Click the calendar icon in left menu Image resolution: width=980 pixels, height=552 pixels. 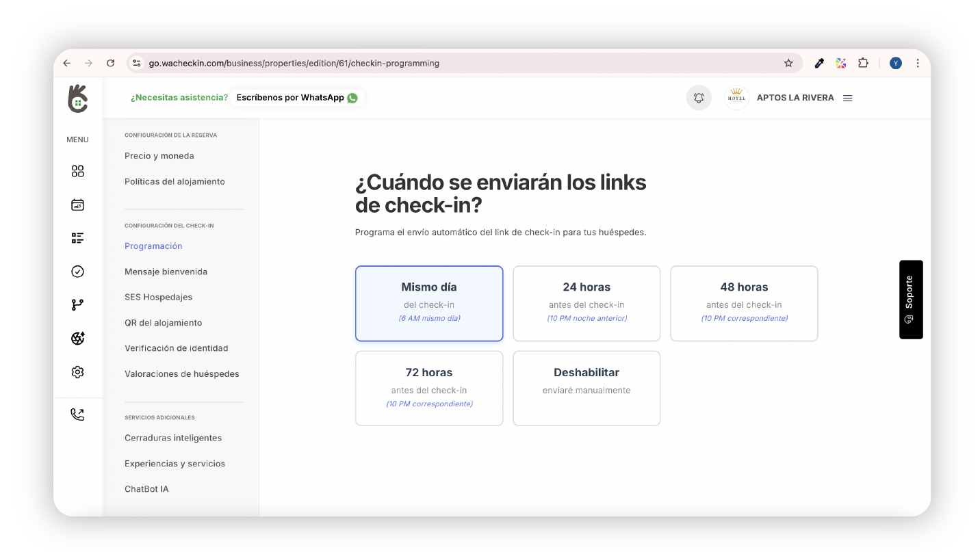[x=77, y=205]
